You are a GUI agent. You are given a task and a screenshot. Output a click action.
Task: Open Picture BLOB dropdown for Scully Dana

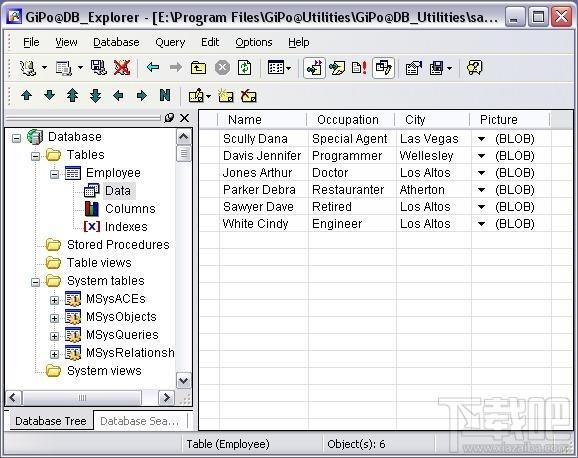point(481,139)
